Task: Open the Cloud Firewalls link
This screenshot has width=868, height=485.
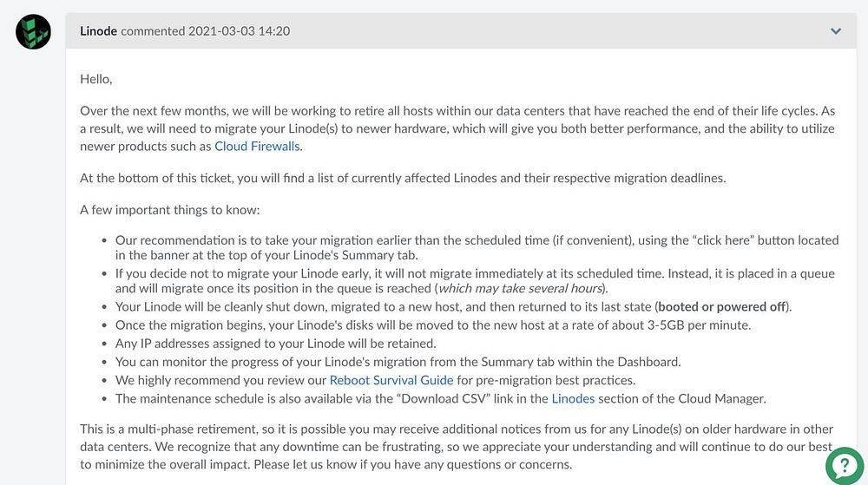Action: click(x=258, y=146)
